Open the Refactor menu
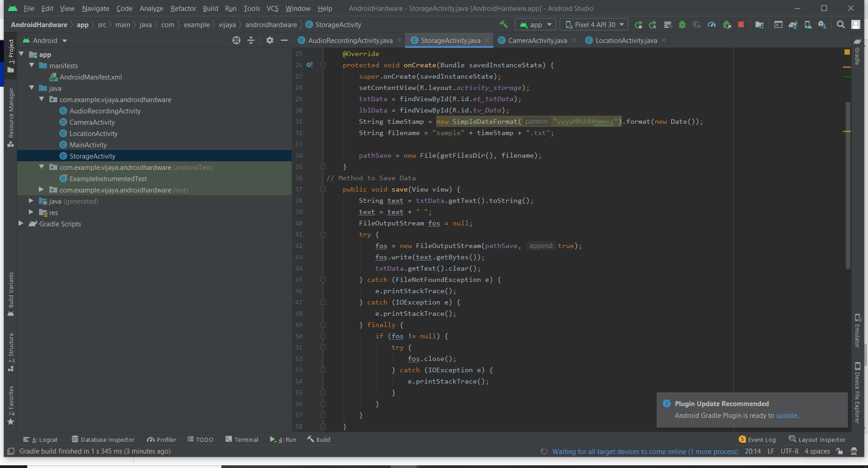The width and height of the screenshot is (868, 468). click(x=183, y=8)
